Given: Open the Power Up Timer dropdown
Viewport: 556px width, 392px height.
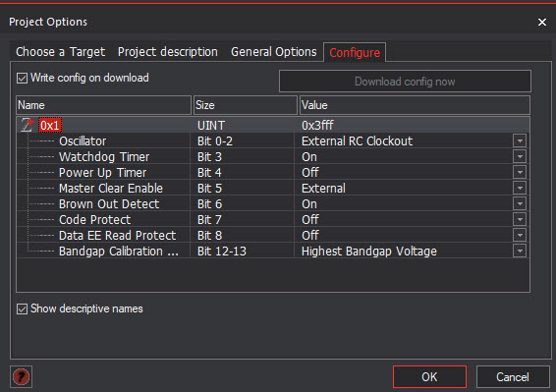Looking at the screenshot, I should 520,172.
